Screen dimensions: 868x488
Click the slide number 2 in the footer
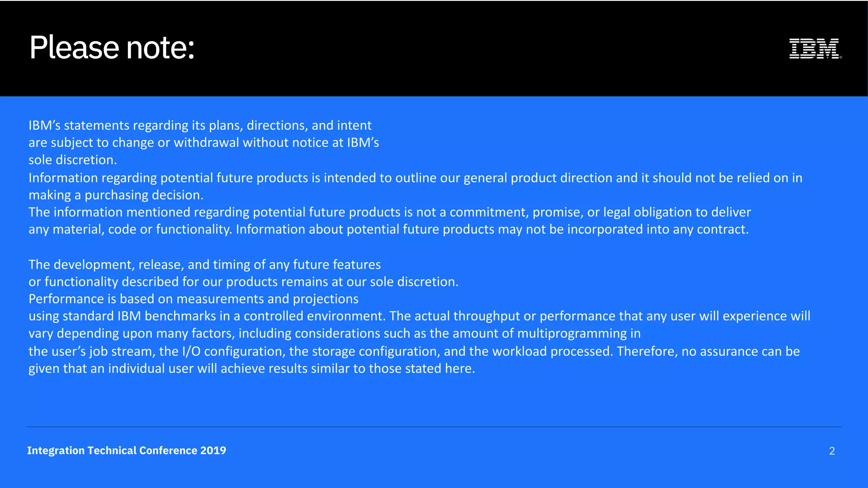point(832,451)
